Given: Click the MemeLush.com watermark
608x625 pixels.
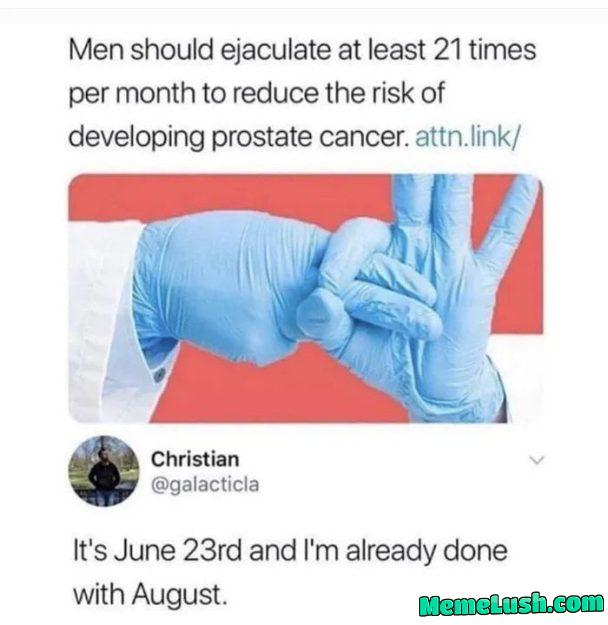Looking at the screenshot, I should (512, 604).
